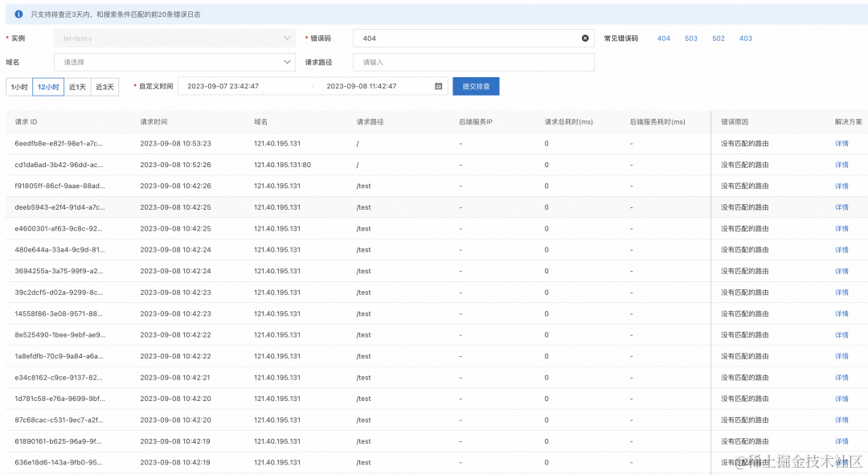This screenshot has width=868, height=475.
Task: Select request ID 636e18d6-143a-9fb0-95...
Action: (58, 462)
